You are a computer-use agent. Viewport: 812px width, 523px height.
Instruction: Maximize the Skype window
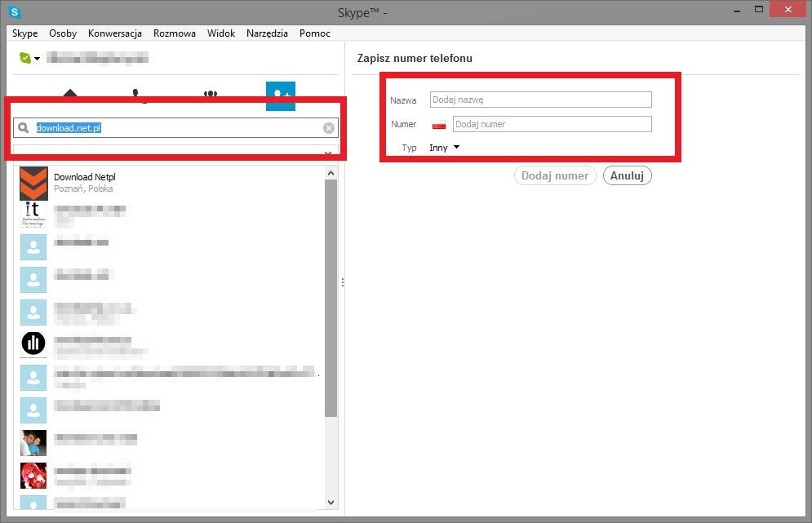759,9
